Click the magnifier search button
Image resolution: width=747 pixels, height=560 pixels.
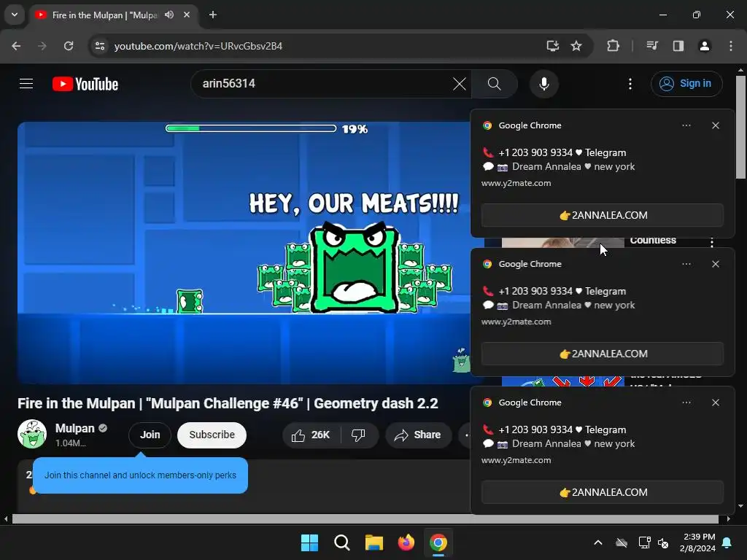[x=494, y=84]
